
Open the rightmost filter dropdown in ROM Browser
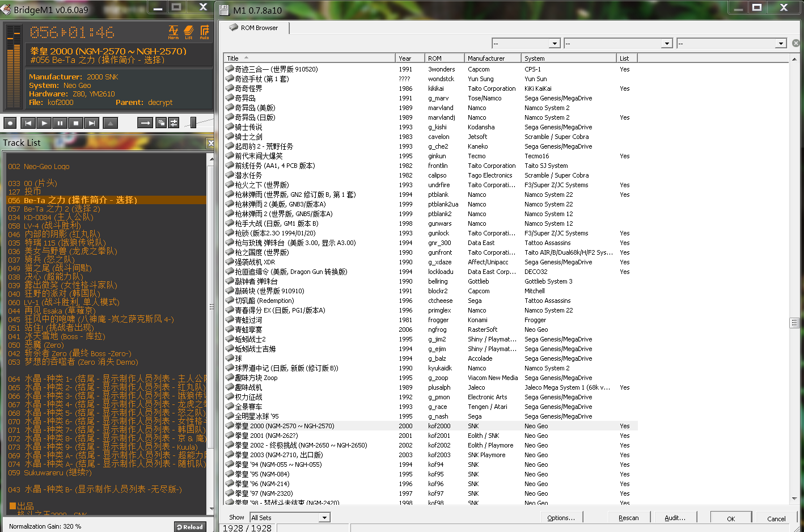(731, 43)
